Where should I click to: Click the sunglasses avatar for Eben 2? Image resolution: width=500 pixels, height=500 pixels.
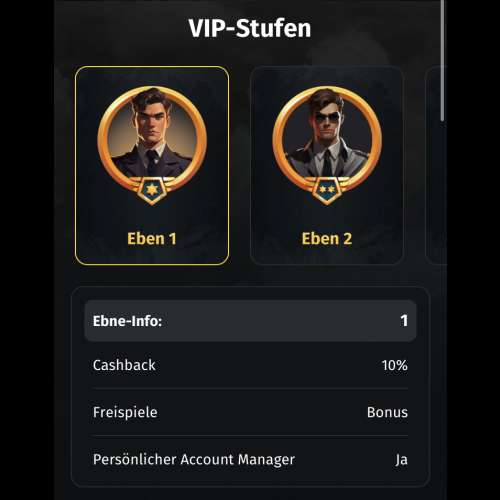327,135
